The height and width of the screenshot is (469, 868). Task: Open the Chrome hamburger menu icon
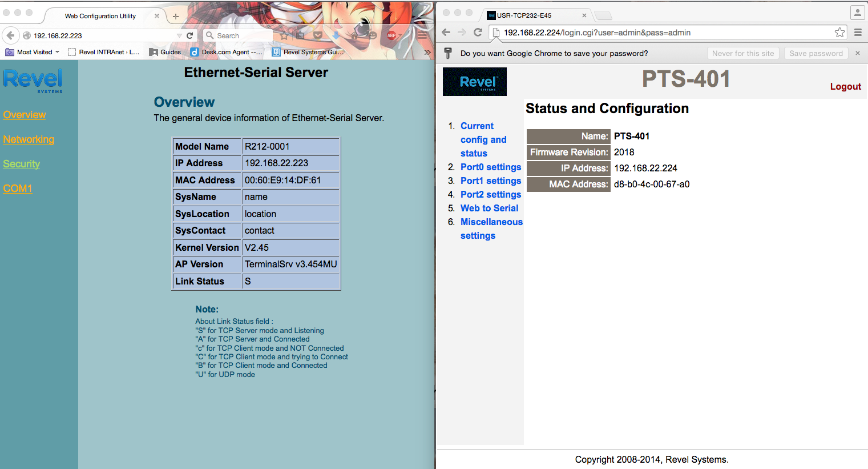point(858,33)
